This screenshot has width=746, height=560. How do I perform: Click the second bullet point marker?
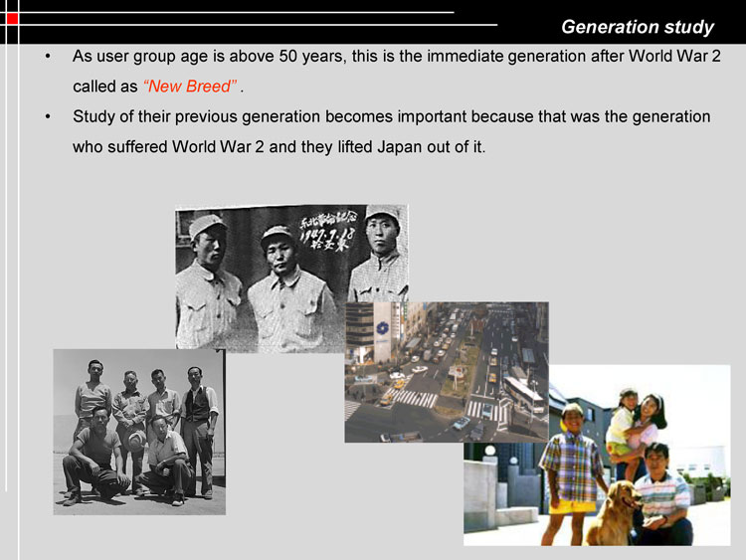coord(49,117)
